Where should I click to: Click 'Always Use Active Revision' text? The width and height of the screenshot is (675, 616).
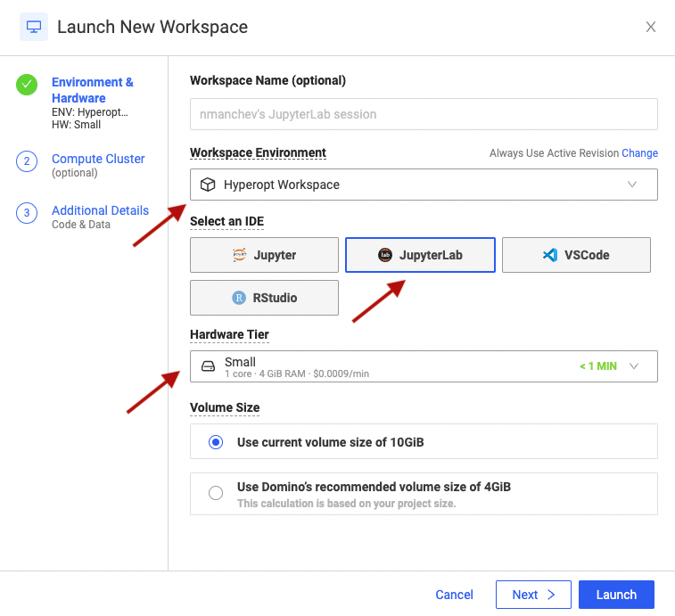[x=554, y=153]
